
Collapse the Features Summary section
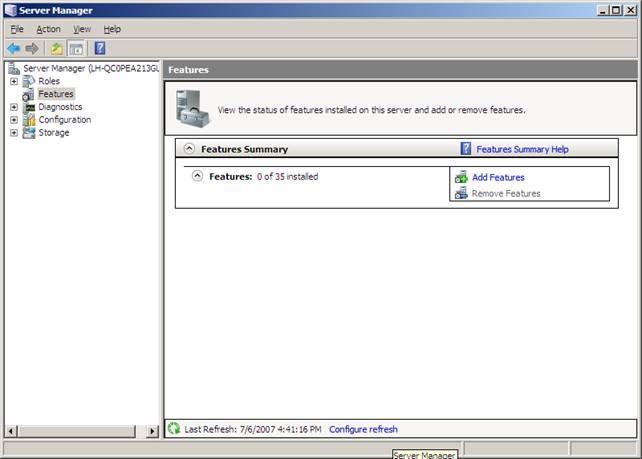coord(189,149)
